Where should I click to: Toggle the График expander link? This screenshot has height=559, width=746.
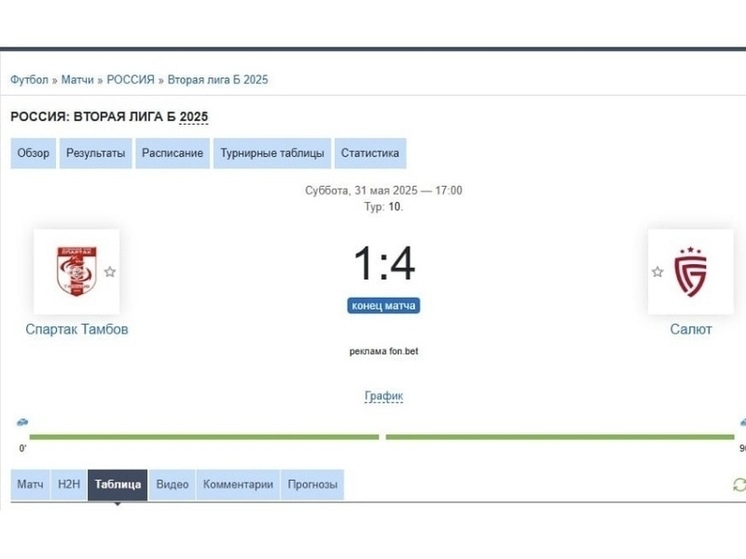tap(383, 396)
